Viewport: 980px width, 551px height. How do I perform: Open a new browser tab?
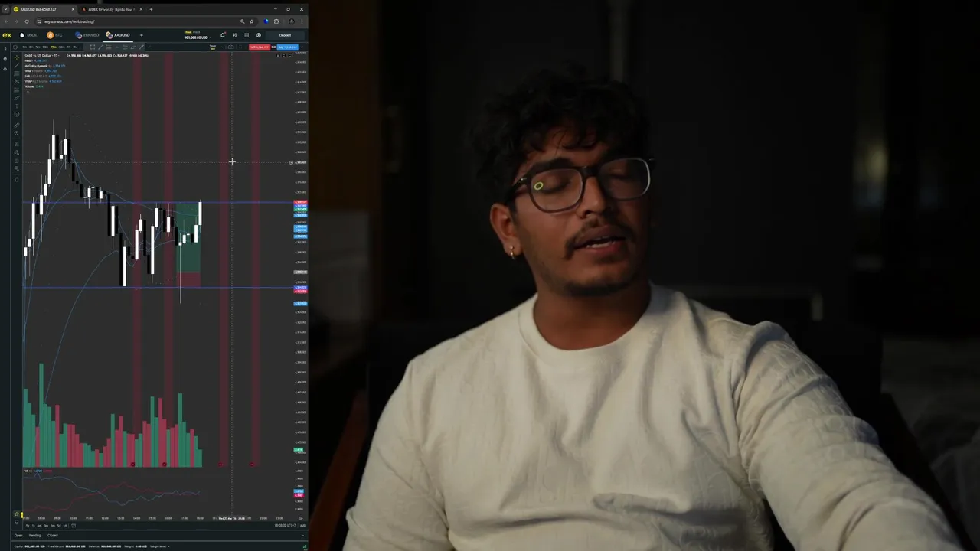[x=151, y=9]
